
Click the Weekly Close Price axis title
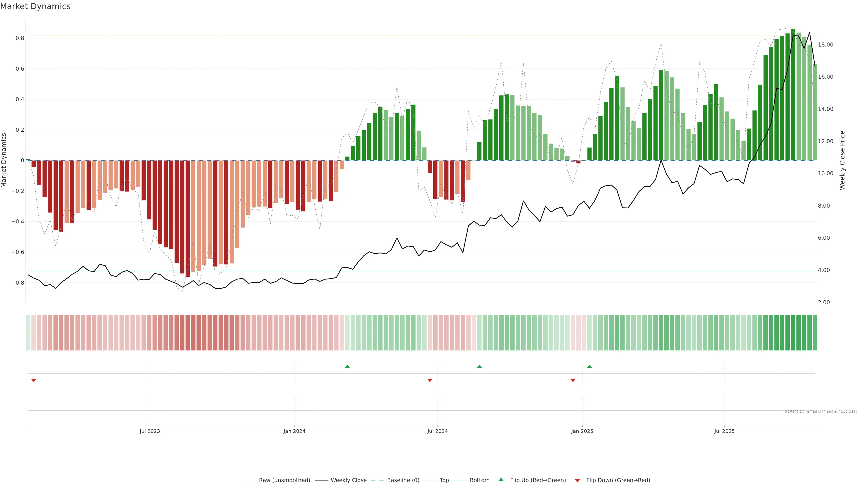(x=842, y=160)
